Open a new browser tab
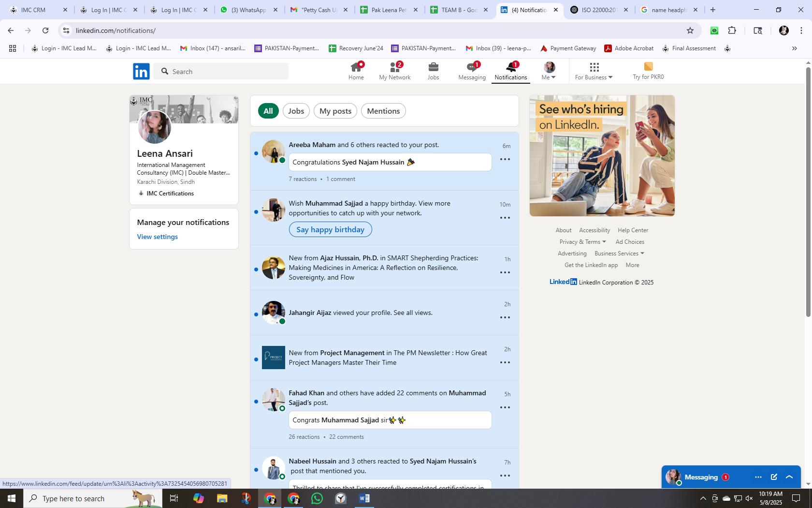Viewport: 812px width, 508px height. pos(712,10)
